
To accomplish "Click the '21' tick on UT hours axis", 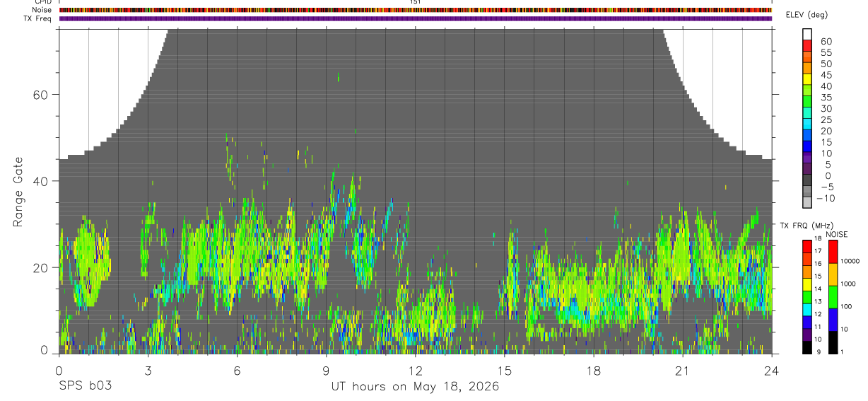I will click(682, 370).
